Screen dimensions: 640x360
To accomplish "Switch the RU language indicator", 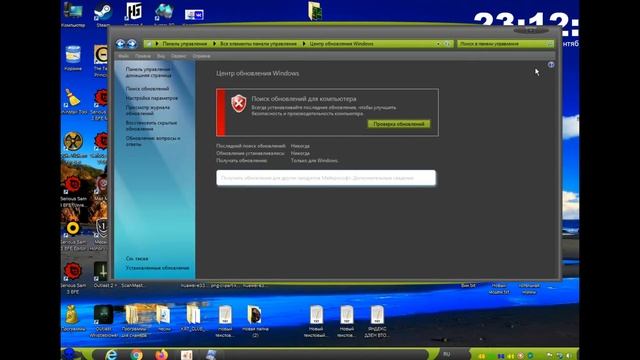I will (447, 354).
